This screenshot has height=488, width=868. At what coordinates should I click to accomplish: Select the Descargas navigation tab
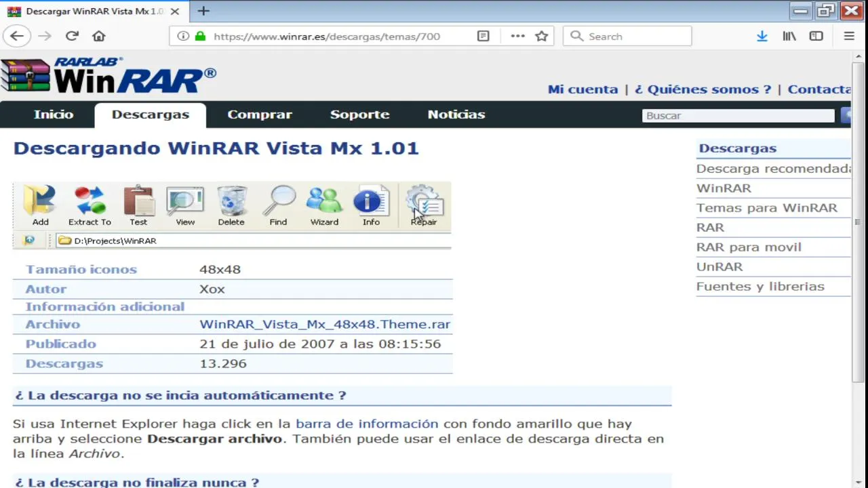151,115
